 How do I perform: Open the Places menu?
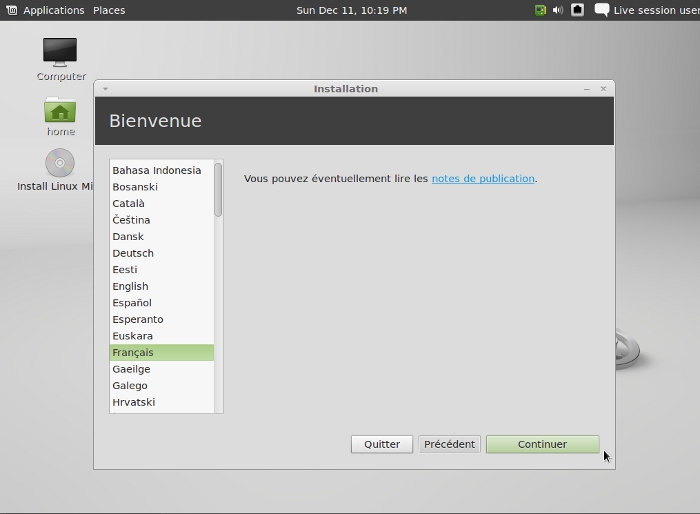coord(109,10)
